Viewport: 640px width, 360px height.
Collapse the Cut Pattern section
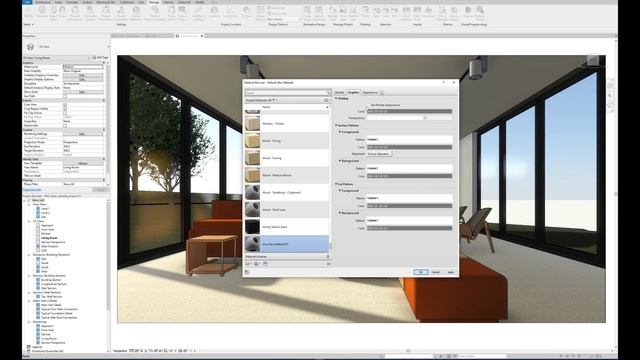pos(336,184)
